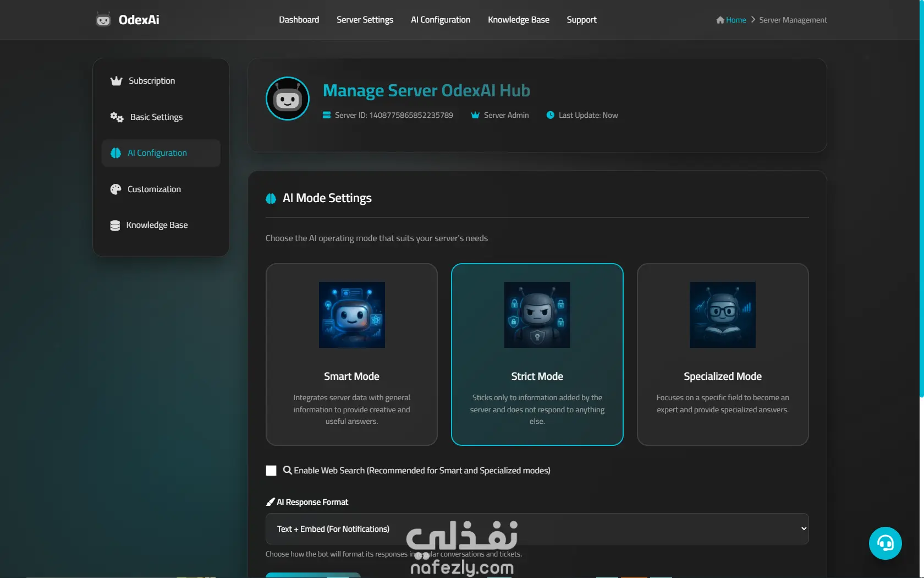Select the Subscription sidebar tab
The height and width of the screenshot is (578, 924).
(x=161, y=81)
